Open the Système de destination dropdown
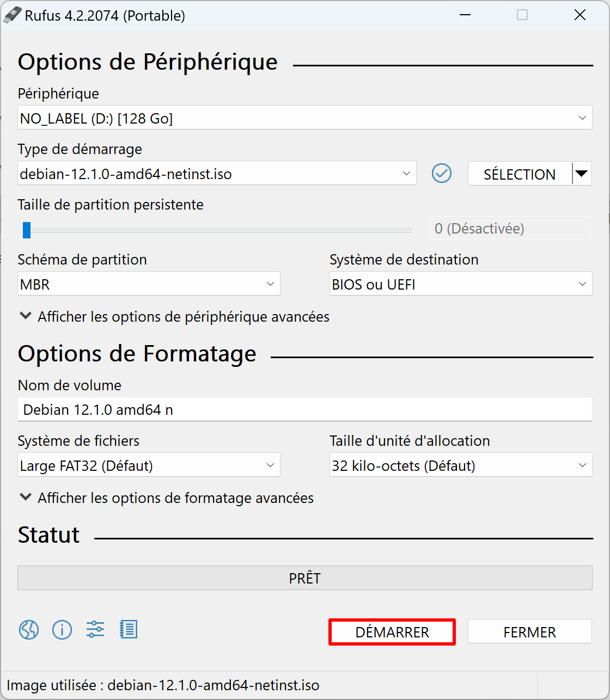Viewport: 610px width, 700px height. pyautogui.click(x=461, y=284)
